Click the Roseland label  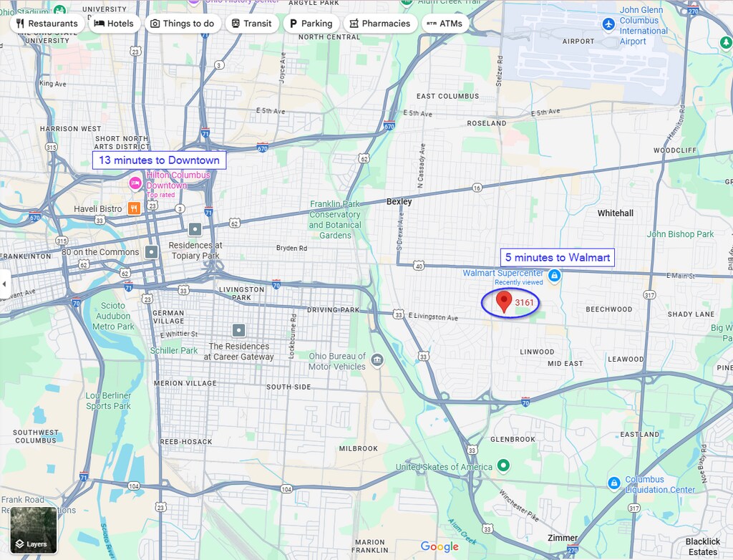coord(487,123)
